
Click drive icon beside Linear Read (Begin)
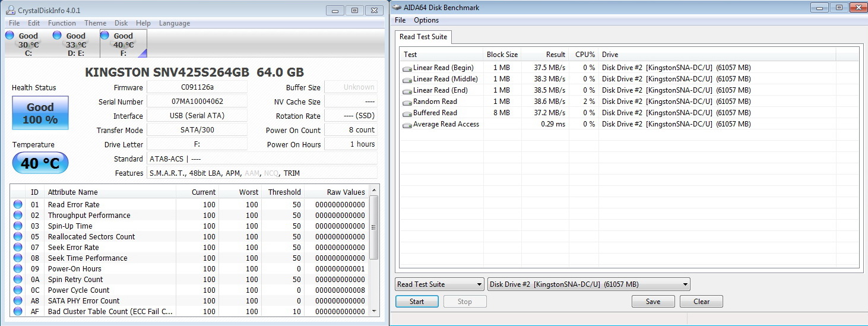coord(407,68)
